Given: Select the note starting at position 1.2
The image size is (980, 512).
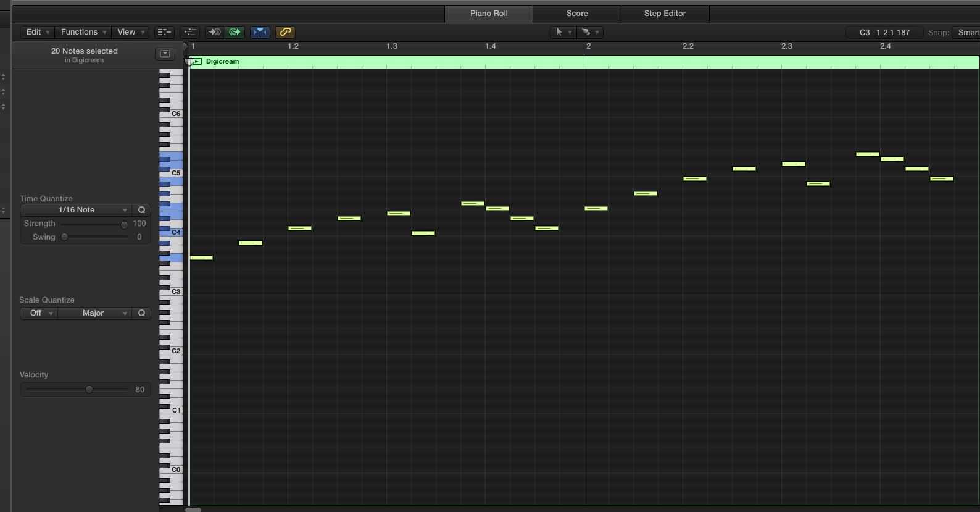Looking at the screenshot, I should (x=300, y=228).
